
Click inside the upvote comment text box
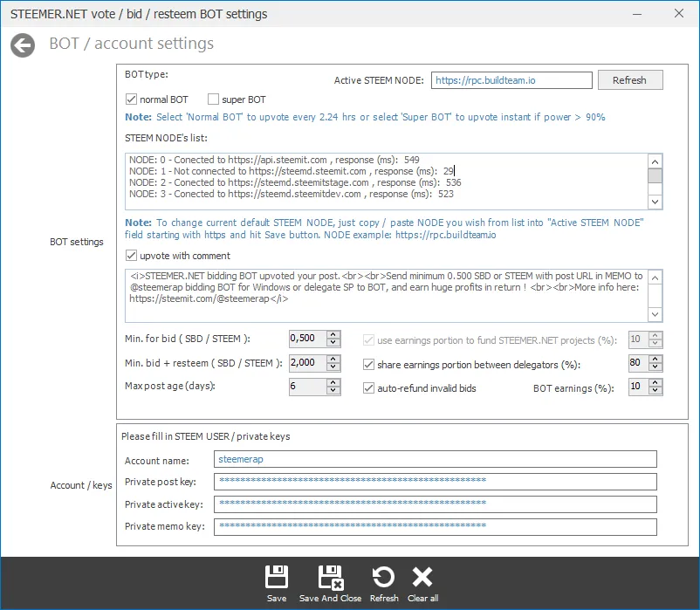coord(387,296)
